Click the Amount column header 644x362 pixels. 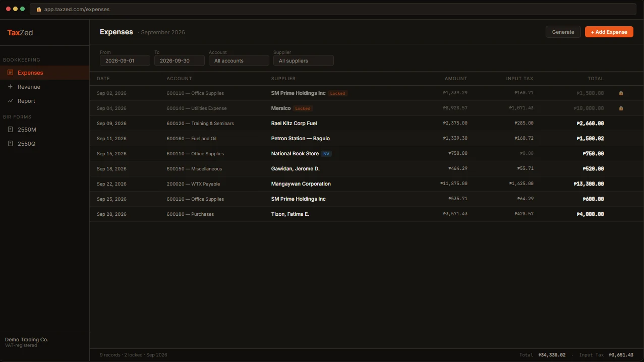coord(456,79)
